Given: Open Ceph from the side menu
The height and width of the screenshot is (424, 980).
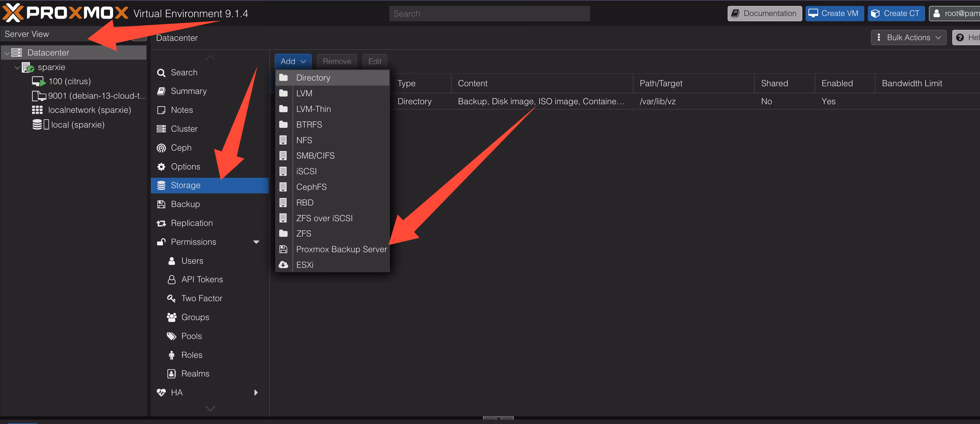Looking at the screenshot, I should [x=181, y=148].
